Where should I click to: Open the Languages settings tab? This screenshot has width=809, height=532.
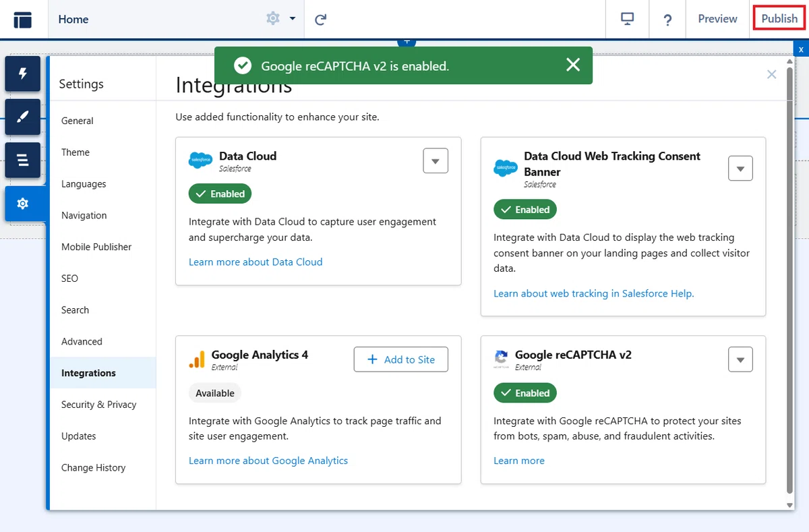tap(102, 184)
